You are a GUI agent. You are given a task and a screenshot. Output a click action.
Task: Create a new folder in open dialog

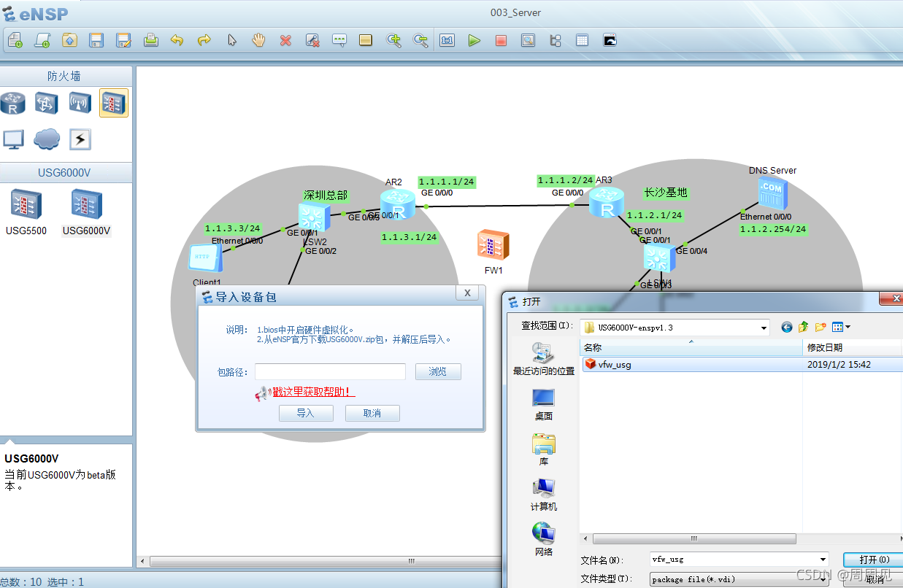821,327
